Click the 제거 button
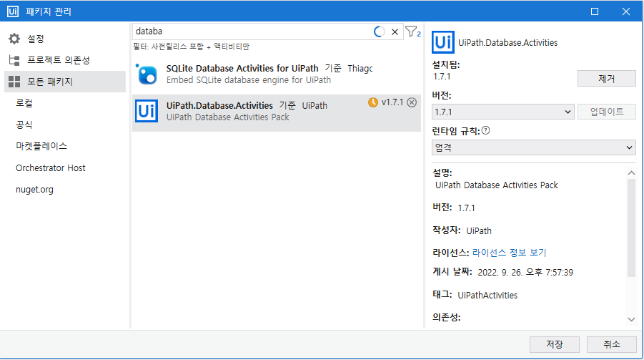644x360 pixels. point(607,79)
